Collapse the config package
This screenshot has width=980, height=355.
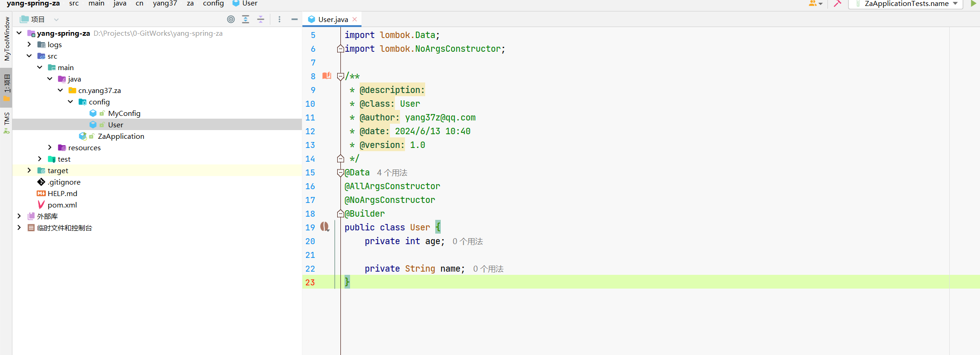(71, 102)
